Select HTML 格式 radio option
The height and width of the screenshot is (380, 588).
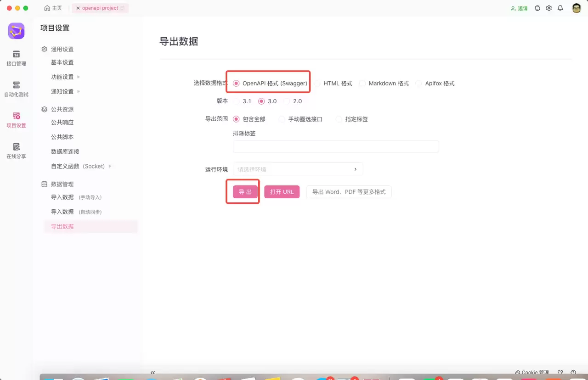[x=334, y=84]
